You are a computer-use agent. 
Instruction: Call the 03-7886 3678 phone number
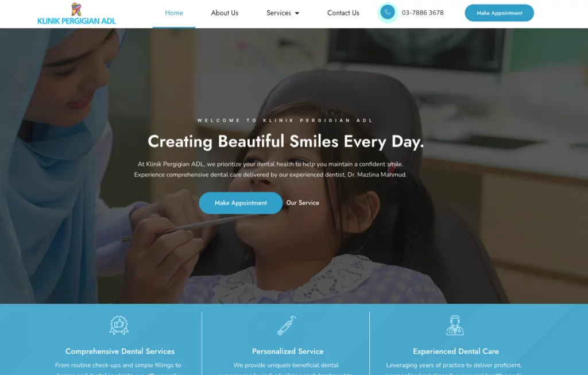(x=423, y=13)
